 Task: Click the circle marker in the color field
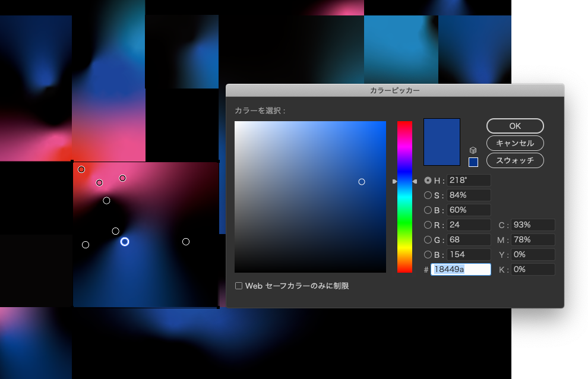(362, 182)
